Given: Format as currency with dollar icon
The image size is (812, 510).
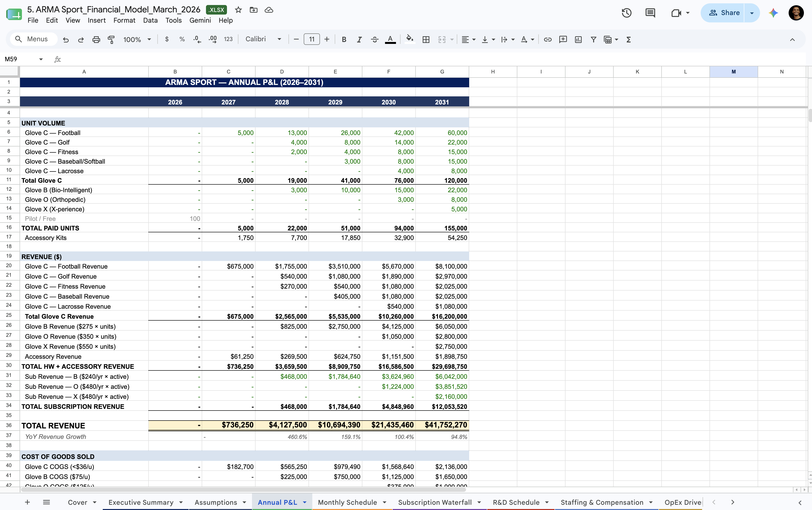Looking at the screenshot, I should tap(167, 39).
